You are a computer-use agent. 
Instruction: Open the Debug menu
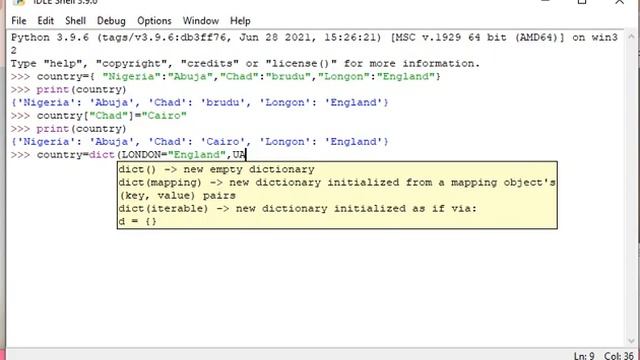pyautogui.click(x=111, y=21)
